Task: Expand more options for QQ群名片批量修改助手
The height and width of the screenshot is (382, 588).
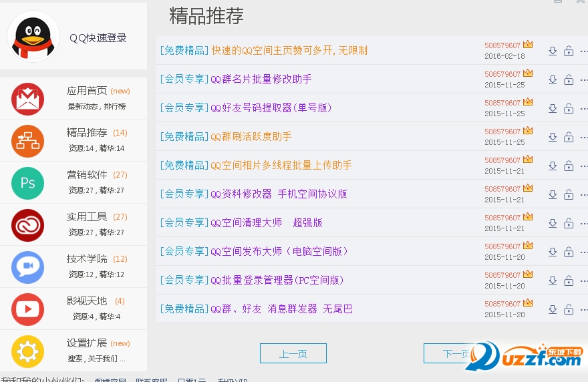Action: pyautogui.click(x=584, y=80)
